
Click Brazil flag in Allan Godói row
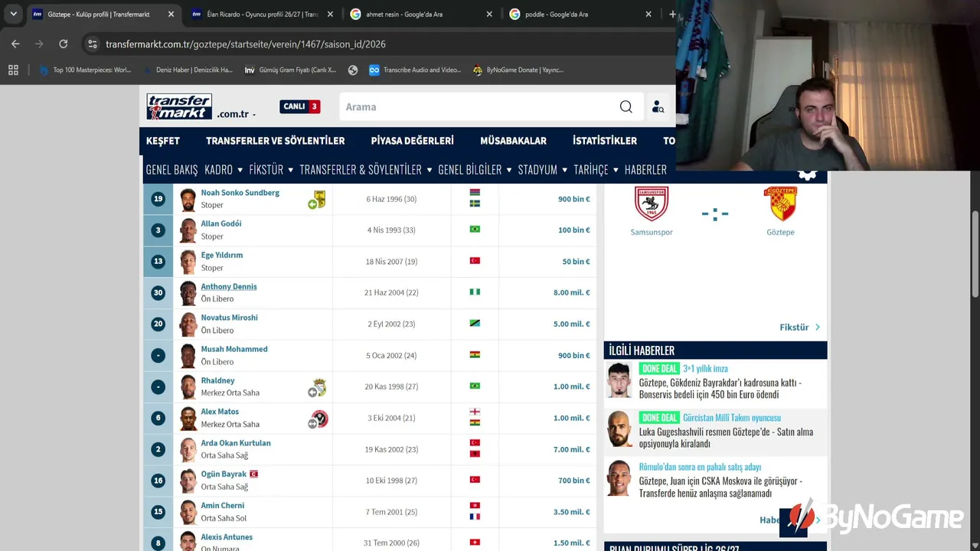click(475, 230)
